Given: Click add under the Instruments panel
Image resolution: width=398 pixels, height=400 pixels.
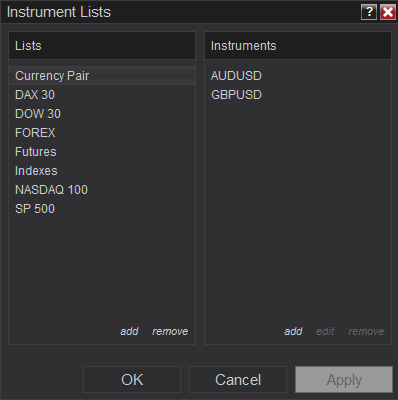Looking at the screenshot, I should tap(293, 331).
